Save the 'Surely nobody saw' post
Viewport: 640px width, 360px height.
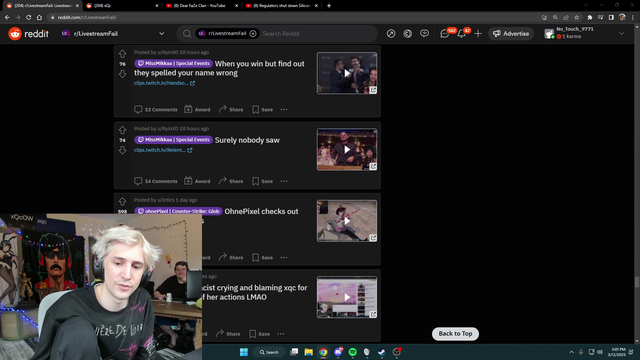click(x=262, y=181)
